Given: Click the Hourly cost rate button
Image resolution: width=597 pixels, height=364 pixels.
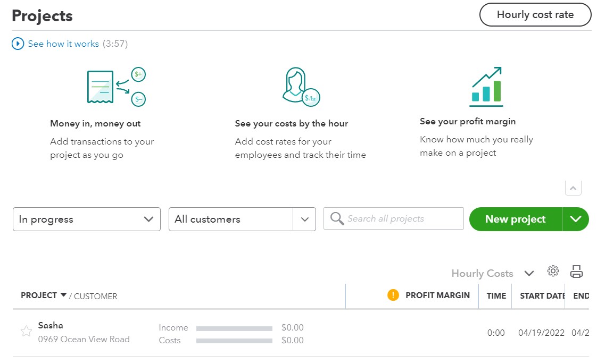Looking at the screenshot, I should click(x=535, y=15).
